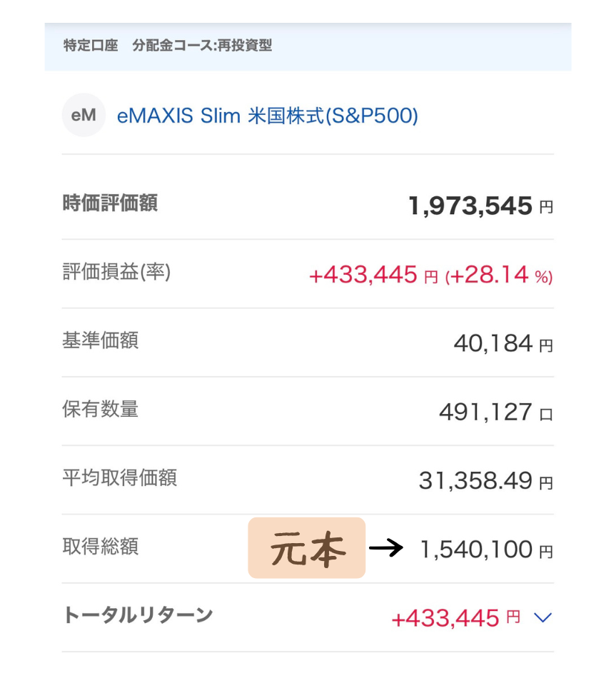Click the 元本 handwritten label badge
The height and width of the screenshot is (678, 616).
pyautogui.click(x=307, y=548)
